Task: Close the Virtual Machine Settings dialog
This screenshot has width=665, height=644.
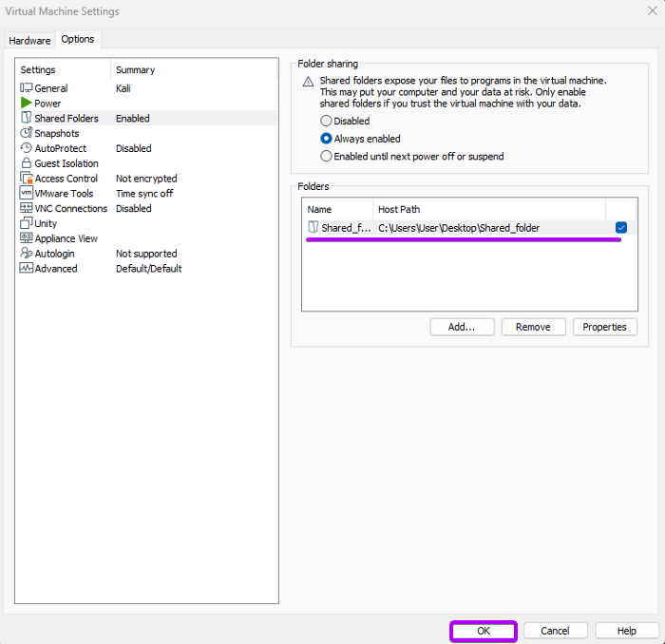Action: (x=653, y=10)
